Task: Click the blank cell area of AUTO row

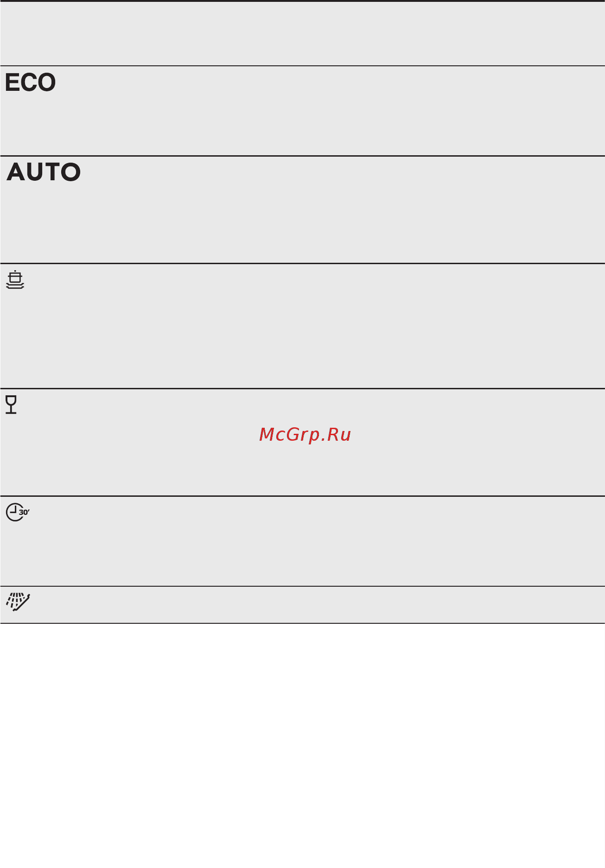Action: 325,210
